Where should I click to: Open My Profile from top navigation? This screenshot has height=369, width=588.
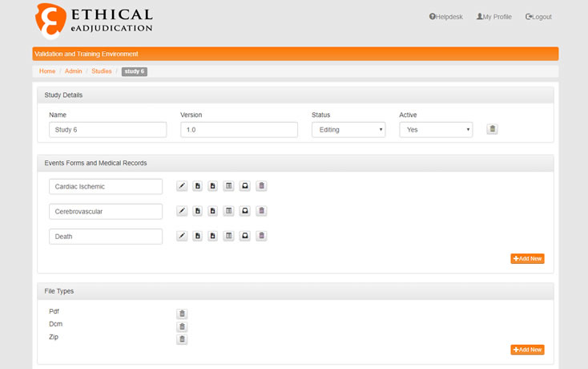494,17
